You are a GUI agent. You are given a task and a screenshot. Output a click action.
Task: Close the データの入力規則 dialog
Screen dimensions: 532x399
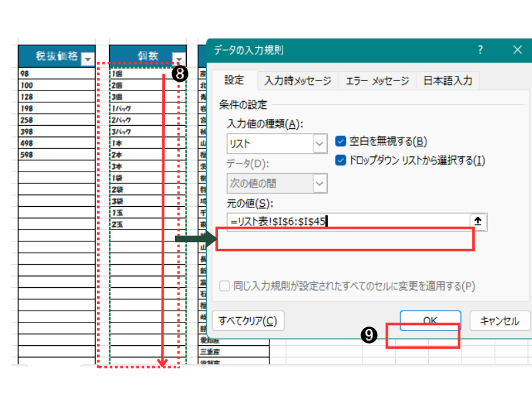[x=517, y=50]
